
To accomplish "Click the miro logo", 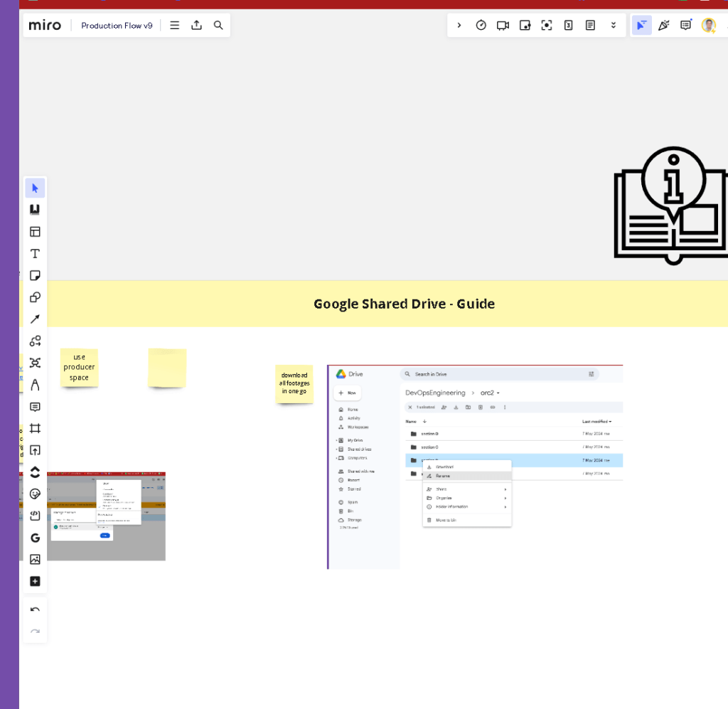I will (x=45, y=26).
